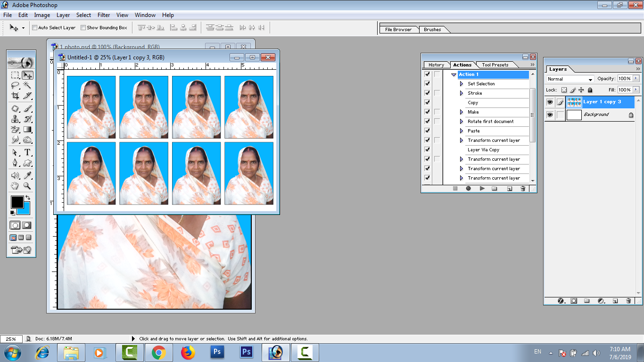
Task: Click Begin recording in Actions panel
Action: tap(468, 189)
